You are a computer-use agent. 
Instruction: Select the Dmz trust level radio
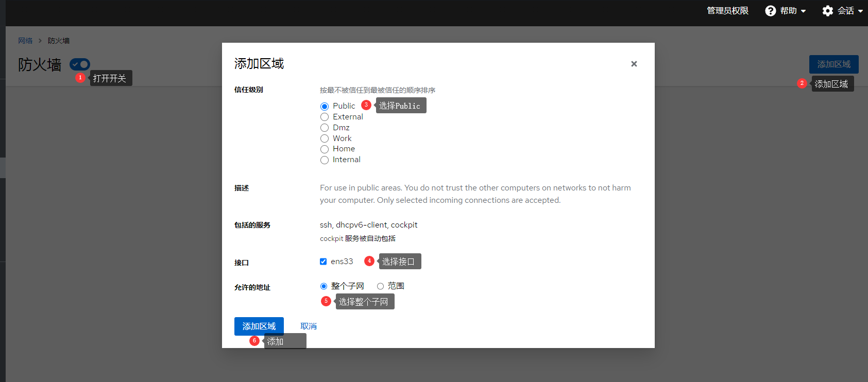point(325,128)
